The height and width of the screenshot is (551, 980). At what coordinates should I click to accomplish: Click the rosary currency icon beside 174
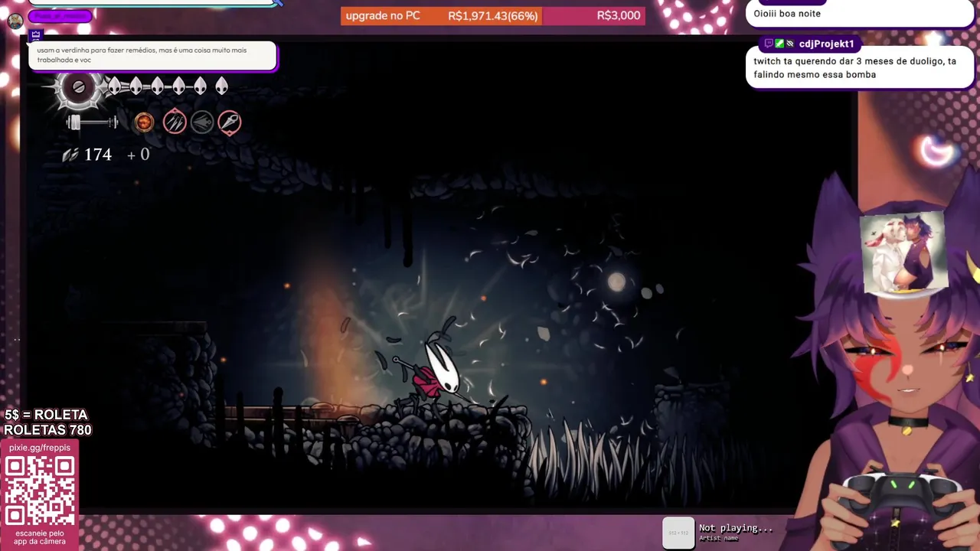70,155
